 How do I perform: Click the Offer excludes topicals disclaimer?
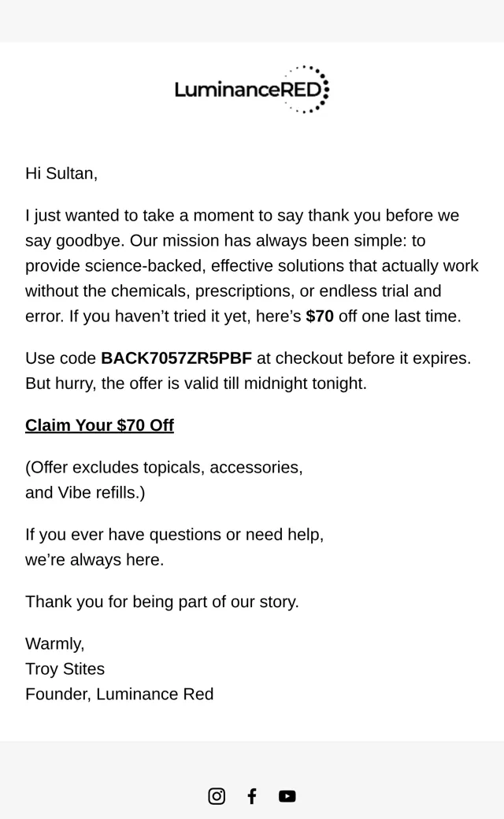pos(164,467)
